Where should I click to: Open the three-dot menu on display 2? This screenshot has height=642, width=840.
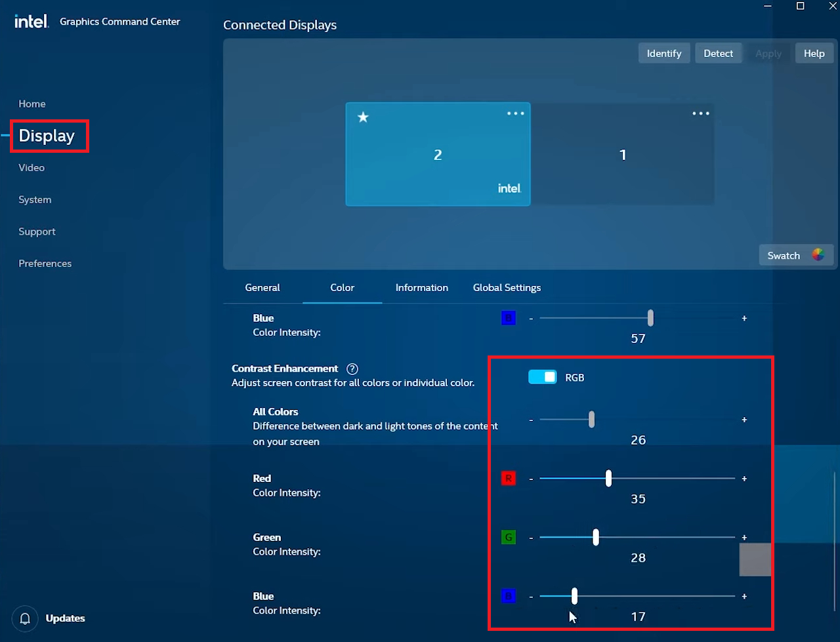pyautogui.click(x=515, y=113)
